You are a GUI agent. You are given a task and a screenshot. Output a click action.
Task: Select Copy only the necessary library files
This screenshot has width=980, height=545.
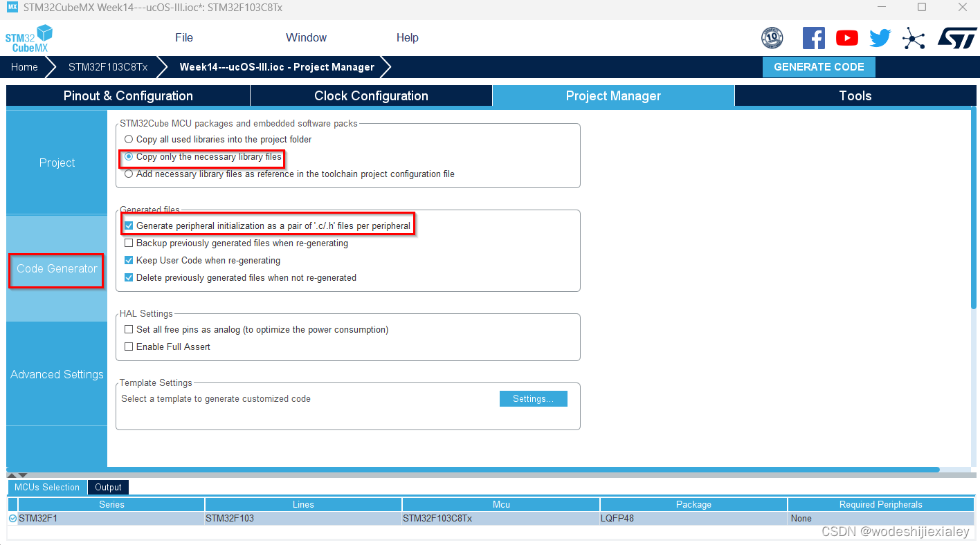[203, 157]
